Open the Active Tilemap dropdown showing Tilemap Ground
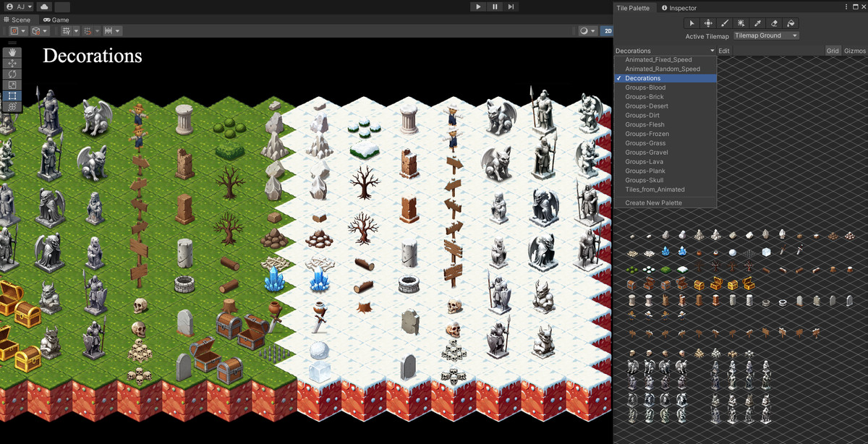Image resolution: width=868 pixels, height=444 pixels. tap(767, 35)
